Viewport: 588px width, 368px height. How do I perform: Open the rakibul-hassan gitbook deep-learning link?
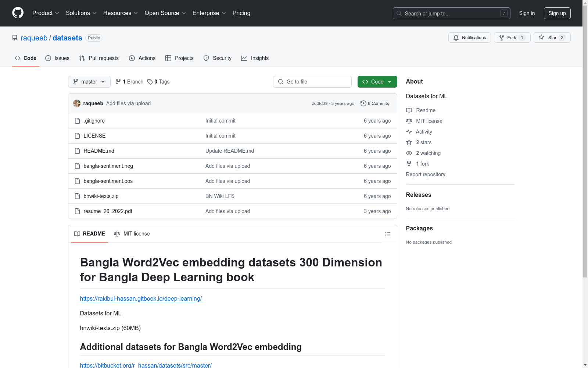coord(141,299)
